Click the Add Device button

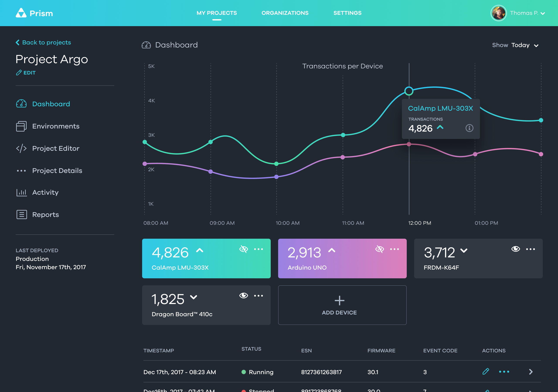(x=342, y=305)
